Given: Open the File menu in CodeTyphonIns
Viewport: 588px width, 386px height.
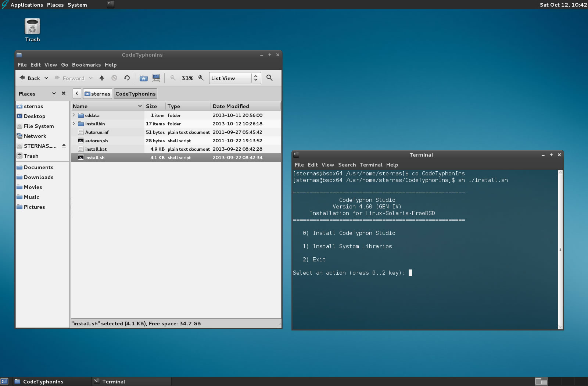Looking at the screenshot, I should [22, 65].
